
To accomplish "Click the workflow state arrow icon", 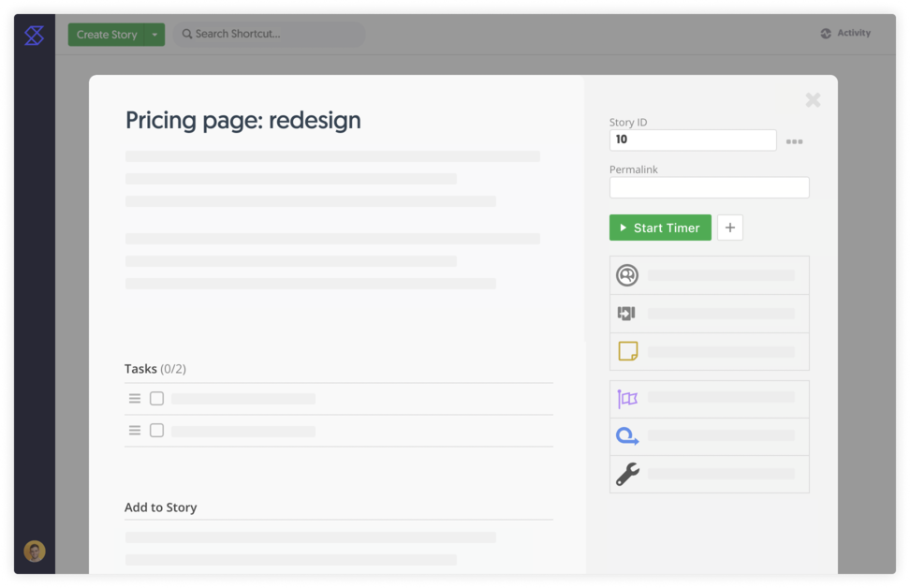I will point(627,314).
